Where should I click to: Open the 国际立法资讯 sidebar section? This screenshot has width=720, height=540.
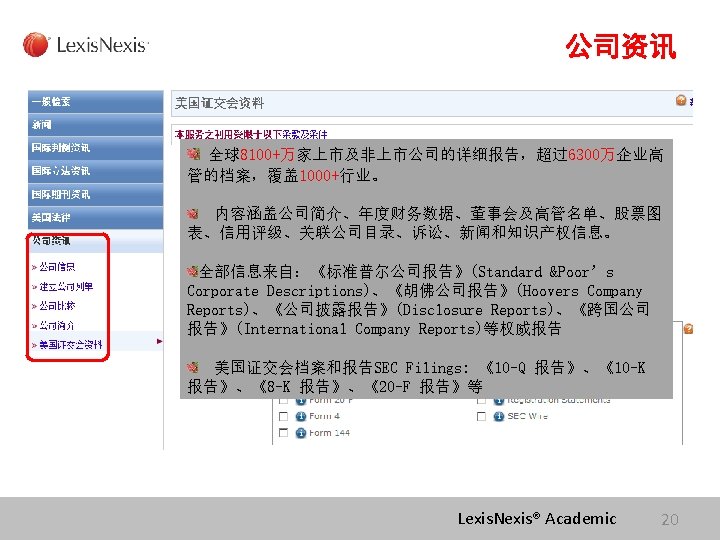click(x=96, y=171)
